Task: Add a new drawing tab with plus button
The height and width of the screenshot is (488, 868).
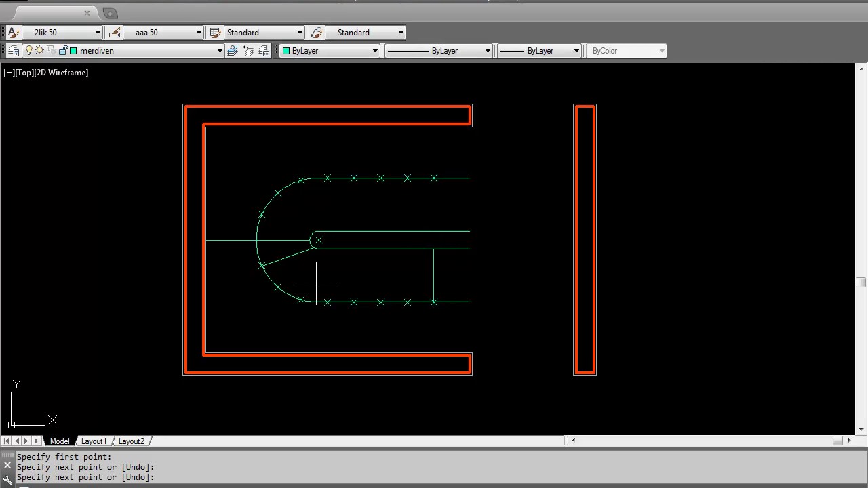Action: [111, 13]
